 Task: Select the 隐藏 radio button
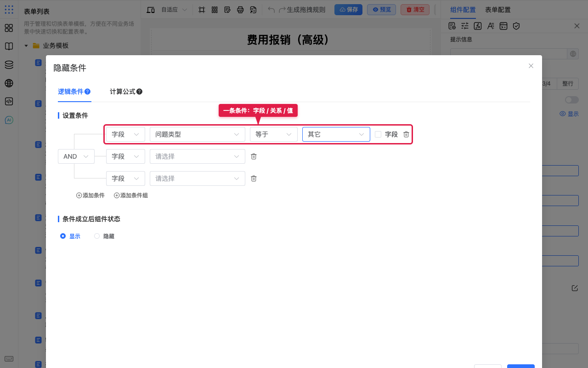coord(97,236)
